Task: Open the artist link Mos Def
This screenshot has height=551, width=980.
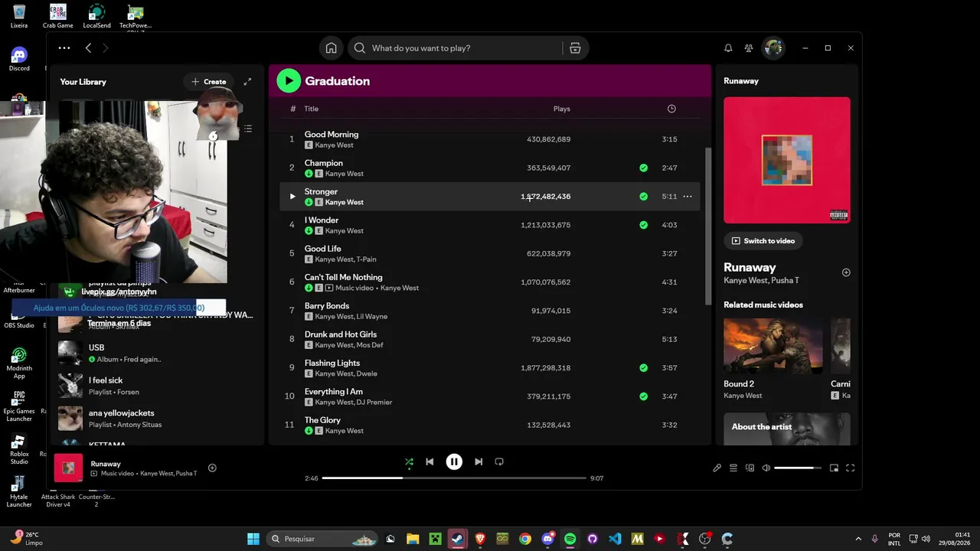Action: (x=369, y=345)
